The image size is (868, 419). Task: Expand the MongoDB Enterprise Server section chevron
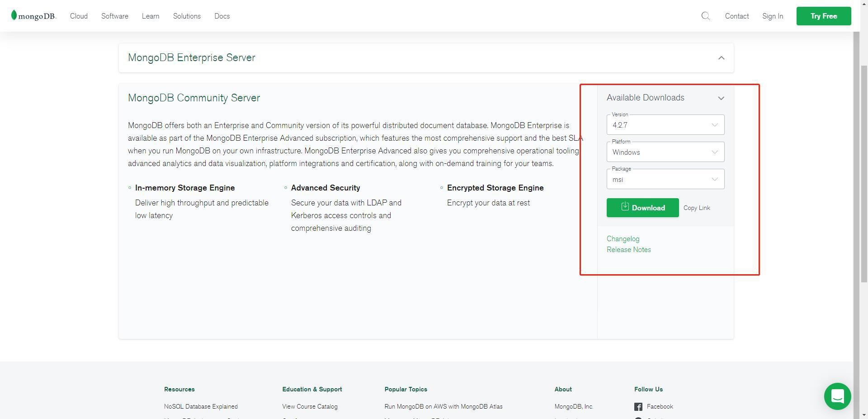coord(722,58)
